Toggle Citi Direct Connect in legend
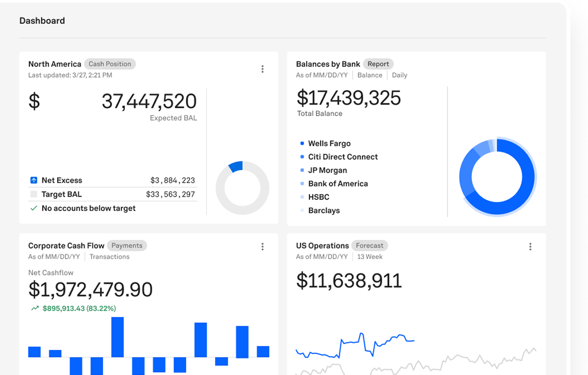The height and width of the screenshot is (375, 588). pos(342,157)
